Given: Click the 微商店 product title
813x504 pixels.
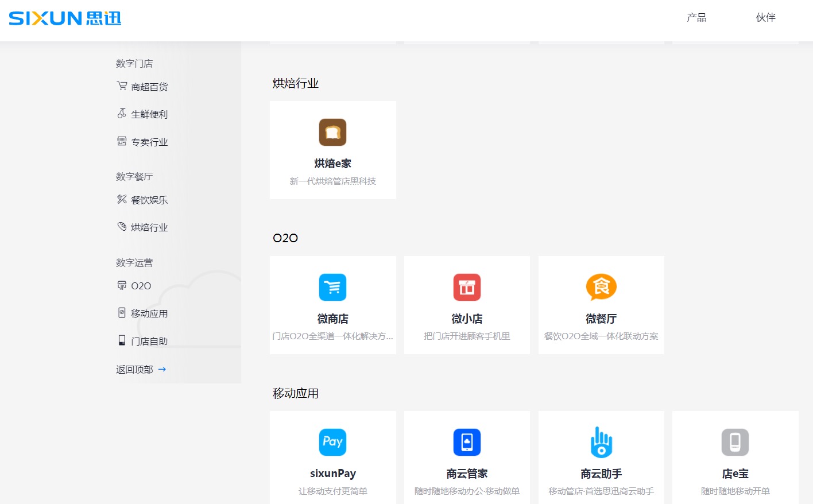Looking at the screenshot, I should [333, 319].
